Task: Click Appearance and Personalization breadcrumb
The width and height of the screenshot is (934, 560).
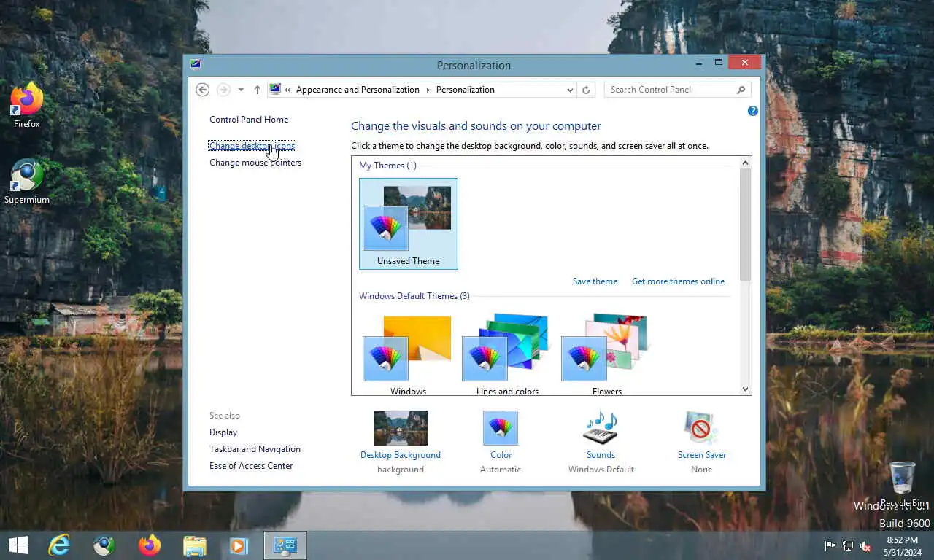Action: tap(358, 90)
